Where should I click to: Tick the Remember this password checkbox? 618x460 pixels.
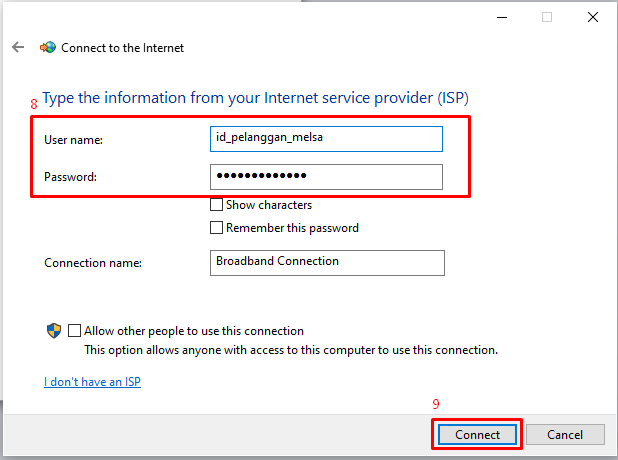[216, 228]
